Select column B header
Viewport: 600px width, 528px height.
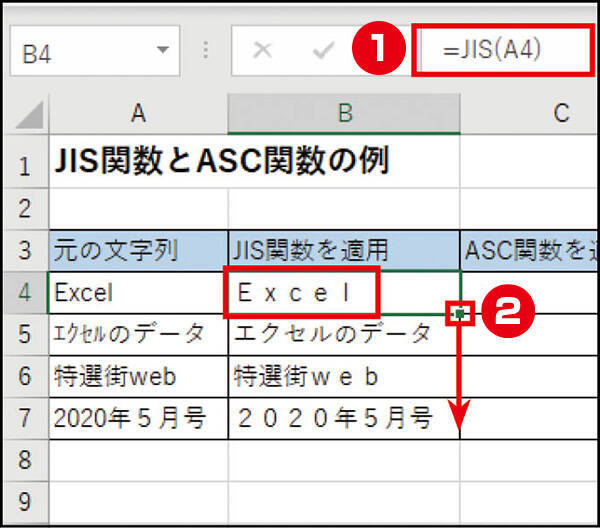pyautogui.click(x=344, y=114)
